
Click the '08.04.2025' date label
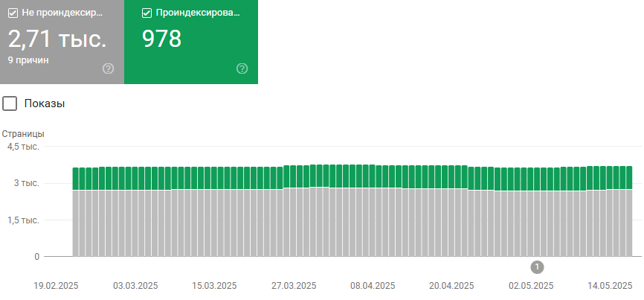pyautogui.click(x=373, y=286)
